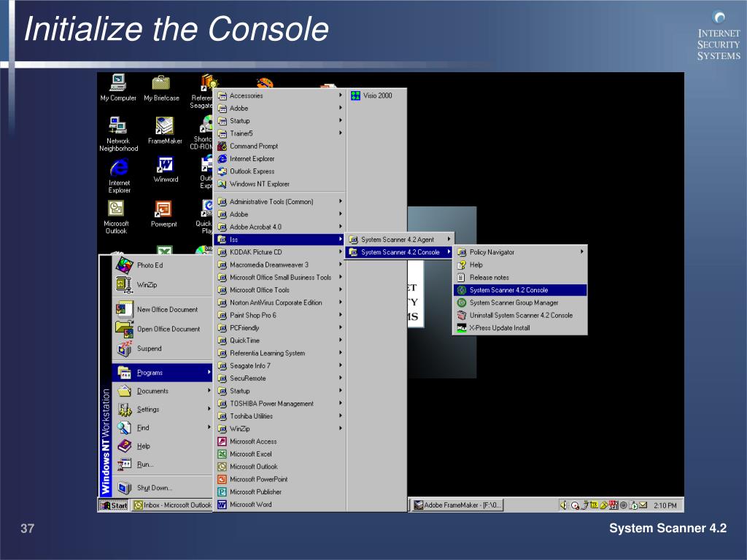747x560 pixels.
Task: Click Windows NT Explorer icon
Action: pyautogui.click(x=222, y=184)
